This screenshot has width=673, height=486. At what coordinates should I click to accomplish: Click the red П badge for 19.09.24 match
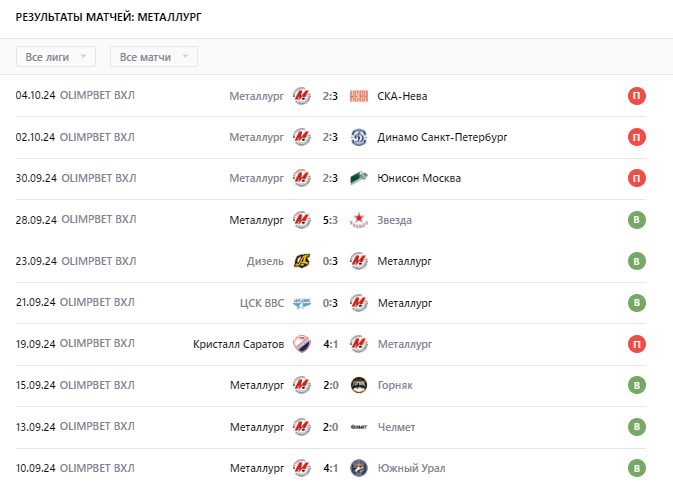pos(637,344)
